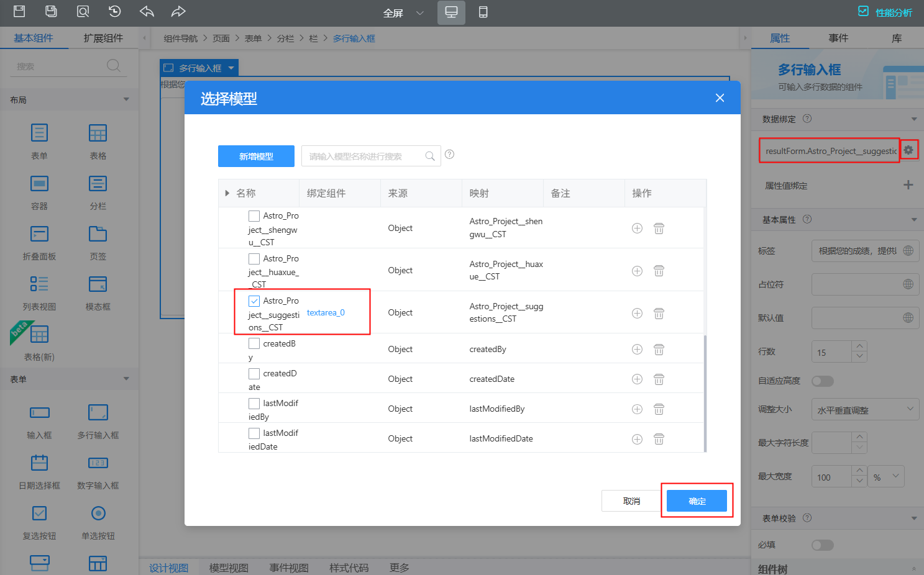Click the 确定 confirm button
This screenshot has width=924, height=575.
(697, 501)
